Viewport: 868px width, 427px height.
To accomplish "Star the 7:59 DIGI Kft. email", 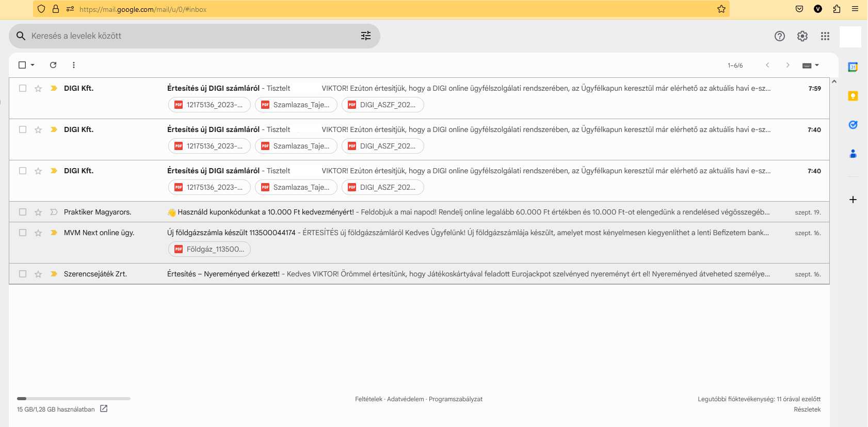I will (x=38, y=89).
